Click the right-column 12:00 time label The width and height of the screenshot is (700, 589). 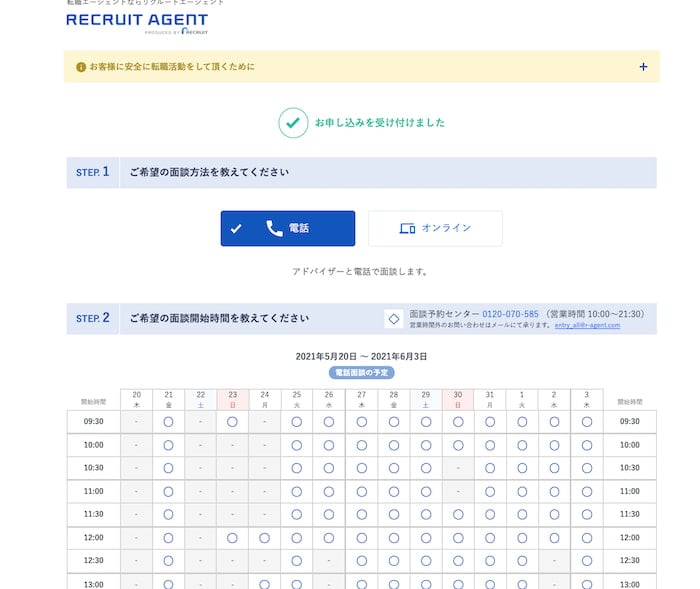pyautogui.click(x=629, y=538)
